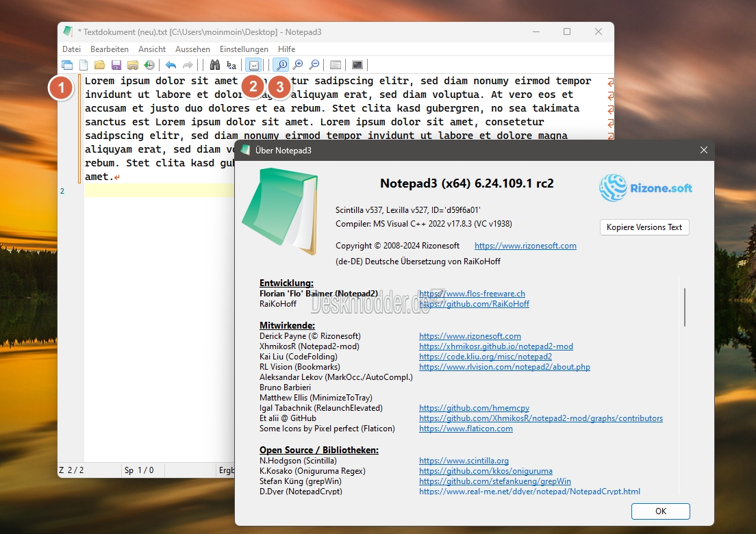Viewport: 756px width, 534px height.
Task: Open the Ansicht menu
Action: tap(152, 49)
